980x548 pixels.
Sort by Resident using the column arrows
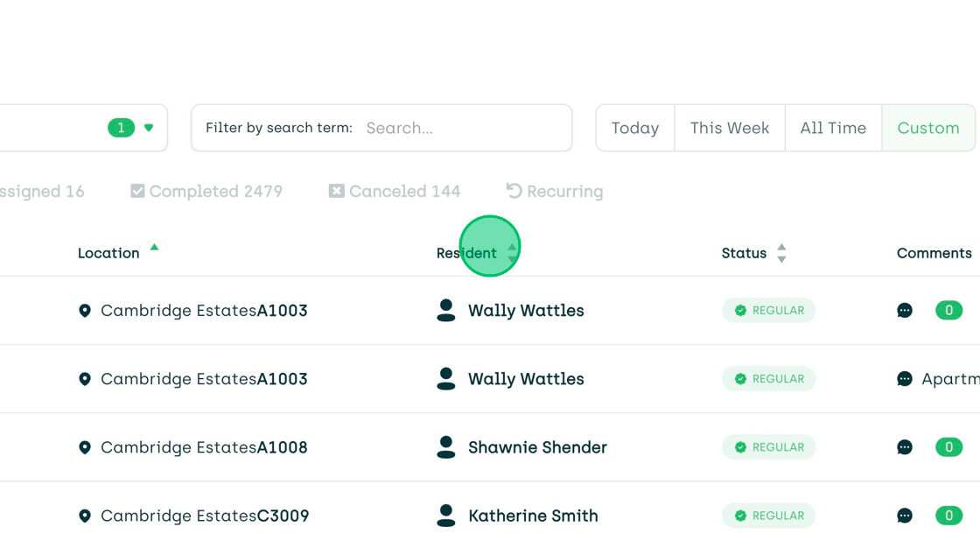[512, 253]
